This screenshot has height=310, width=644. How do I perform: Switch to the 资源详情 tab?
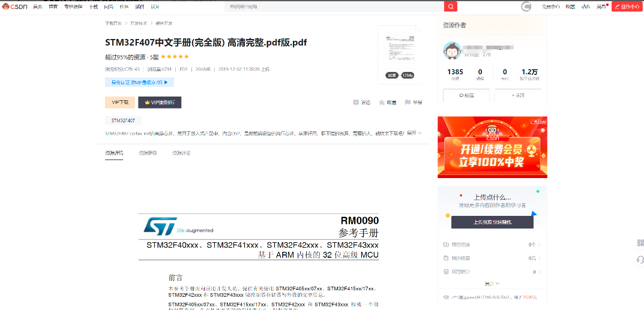pos(114,153)
